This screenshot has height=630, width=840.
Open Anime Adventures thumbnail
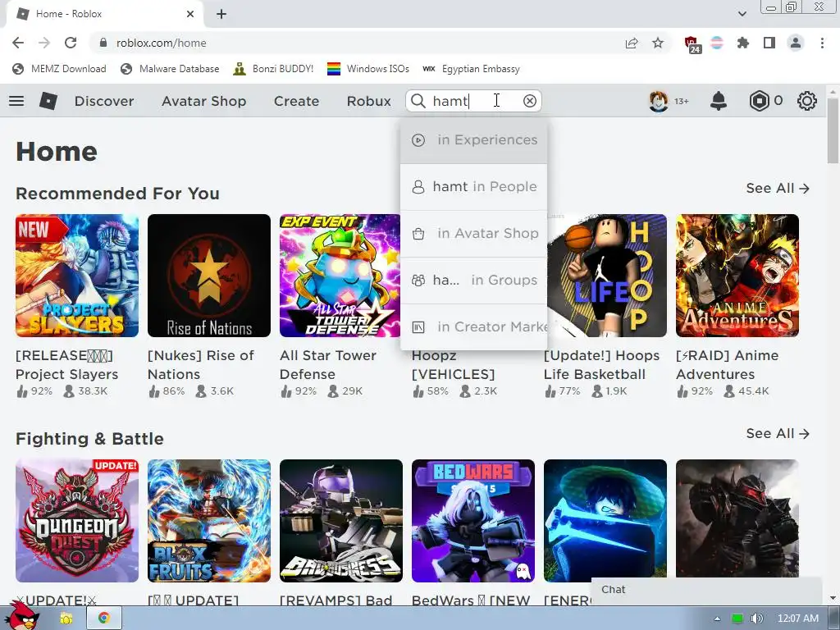pyautogui.click(x=737, y=276)
